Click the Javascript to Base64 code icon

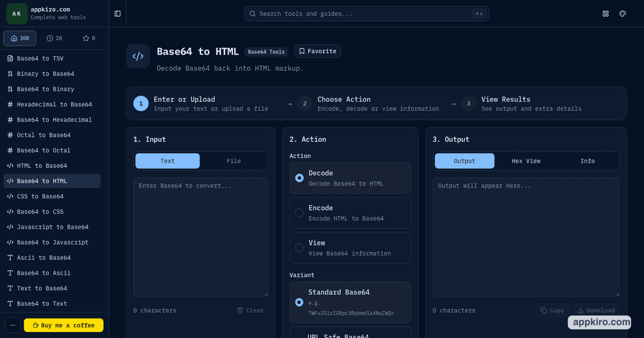[10, 227]
